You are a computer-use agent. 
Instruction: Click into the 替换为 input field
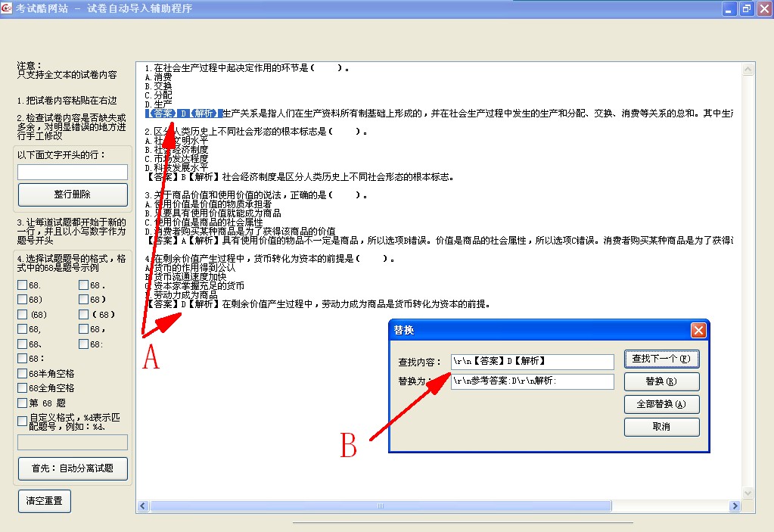[x=532, y=382]
